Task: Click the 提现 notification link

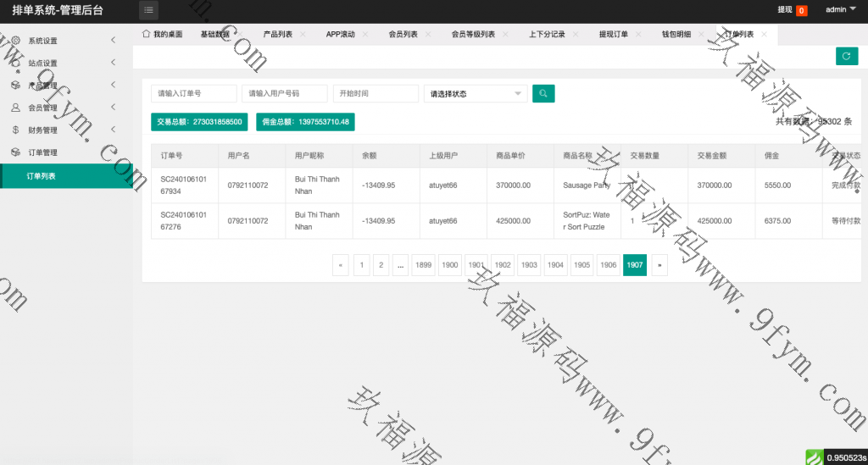Action: click(785, 10)
